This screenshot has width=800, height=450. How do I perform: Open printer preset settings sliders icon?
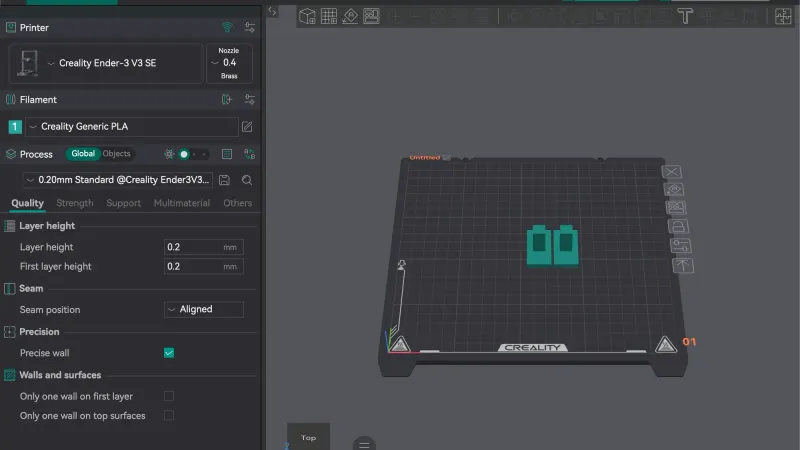click(249, 27)
